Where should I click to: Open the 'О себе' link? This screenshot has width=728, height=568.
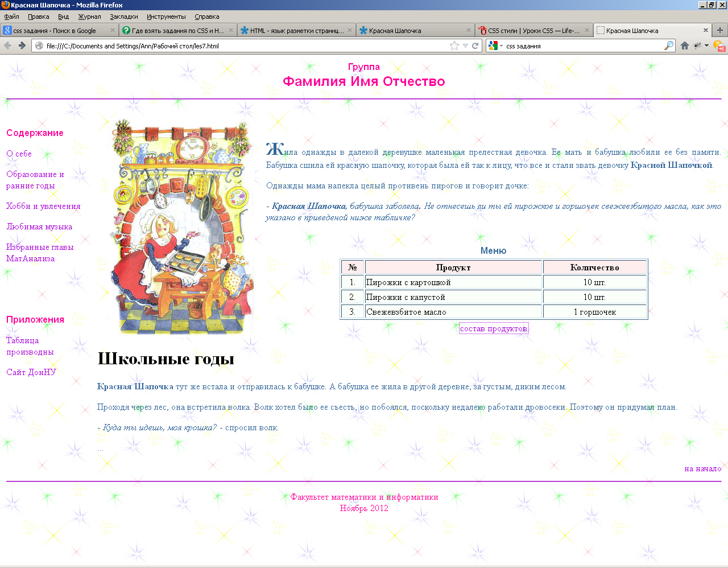(x=19, y=154)
